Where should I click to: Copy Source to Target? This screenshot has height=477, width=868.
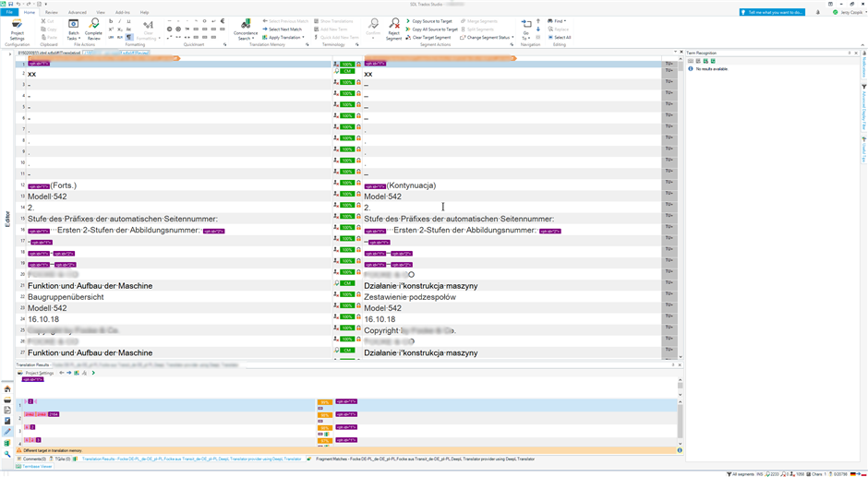[x=429, y=21]
